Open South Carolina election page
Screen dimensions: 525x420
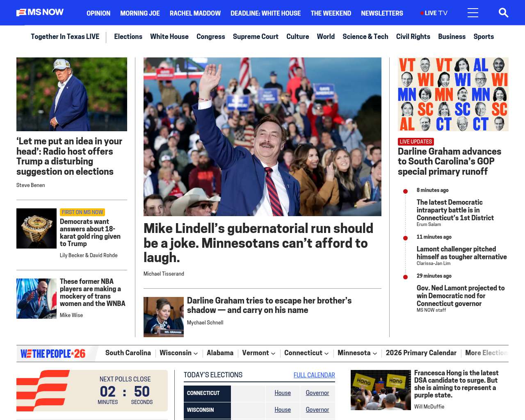click(128, 353)
